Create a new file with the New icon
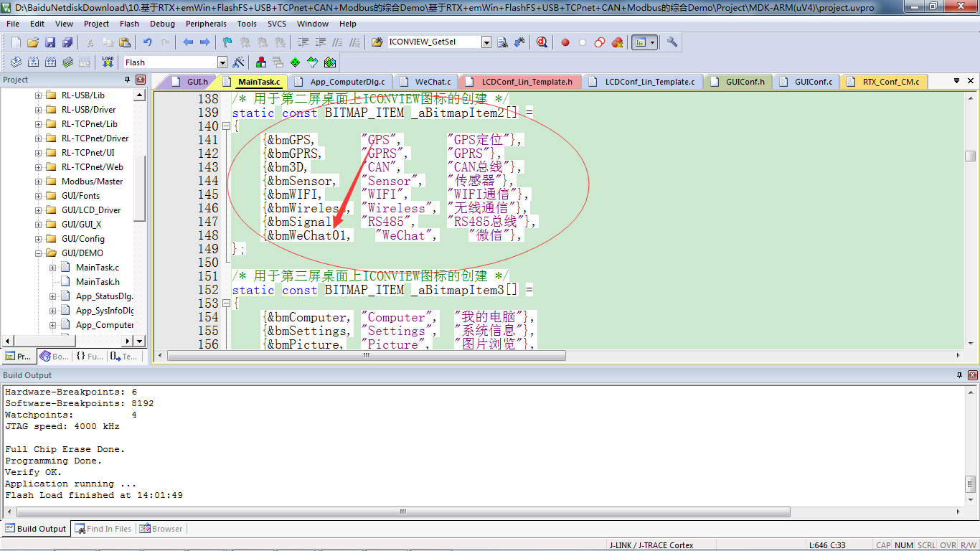 pos(16,42)
